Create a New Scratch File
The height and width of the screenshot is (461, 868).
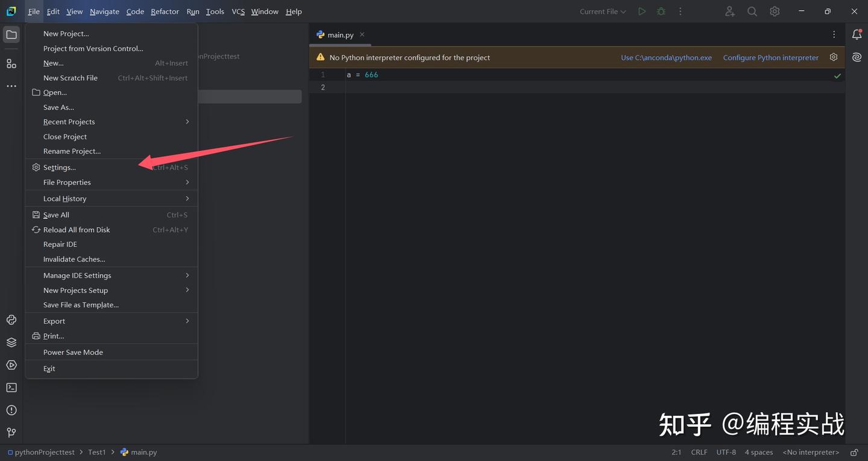click(112, 78)
